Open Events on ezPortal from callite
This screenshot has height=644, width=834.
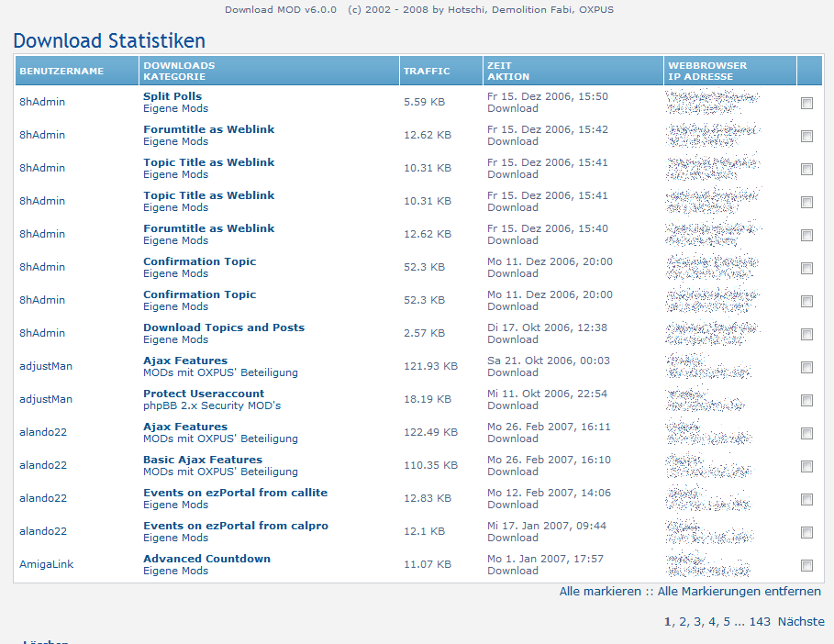pos(235,493)
